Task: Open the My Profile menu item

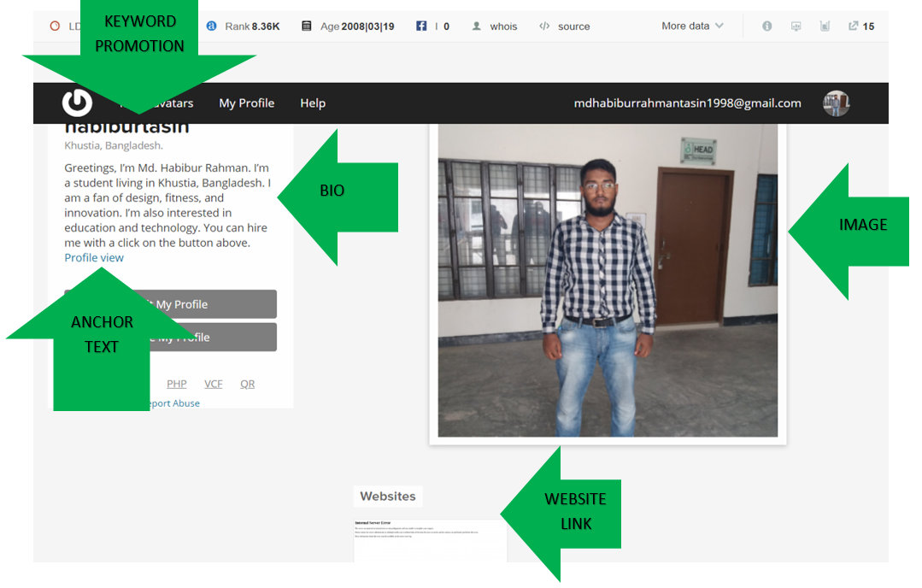Action: pyautogui.click(x=246, y=103)
